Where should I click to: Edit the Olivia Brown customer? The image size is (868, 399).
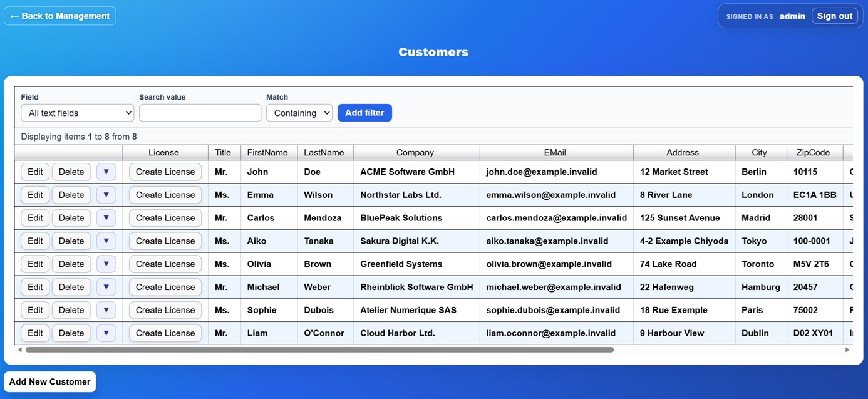coord(35,264)
